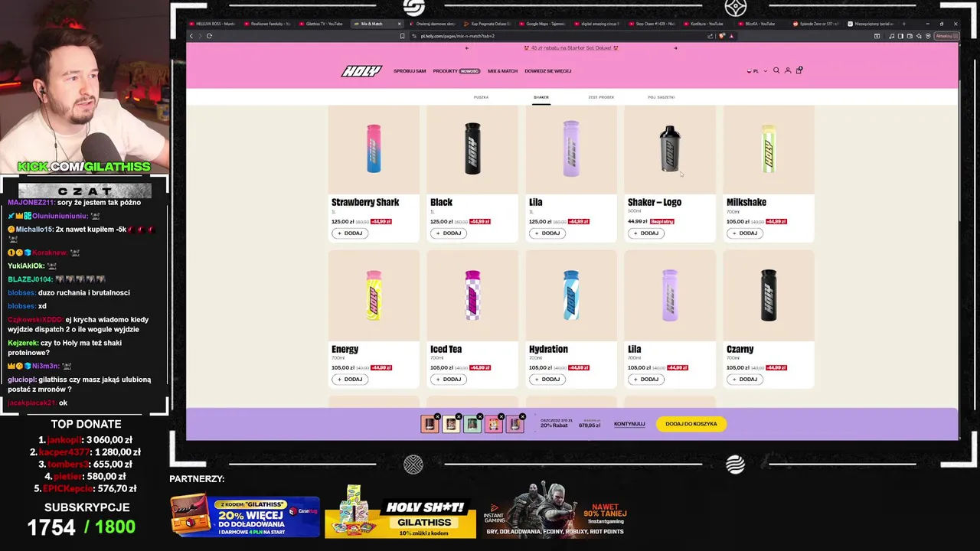Image resolution: width=980 pixels, height=551 pixels.
Task: Remove the green-background item from the bundle bar
Action: pyautogui.click(x=480, y=417)
